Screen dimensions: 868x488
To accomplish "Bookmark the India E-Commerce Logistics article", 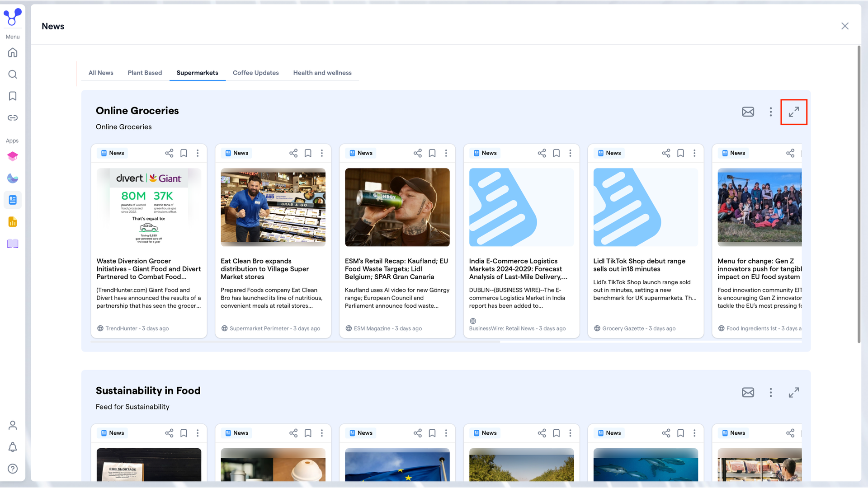I will tap(557, 153).
